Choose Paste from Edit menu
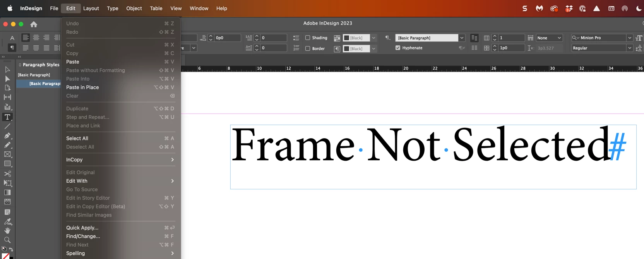 point(120,62)
